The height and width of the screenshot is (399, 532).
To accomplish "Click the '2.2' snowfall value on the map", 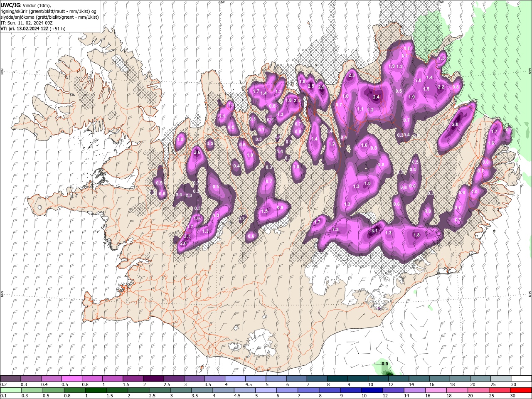I will [x=441, y=87].
